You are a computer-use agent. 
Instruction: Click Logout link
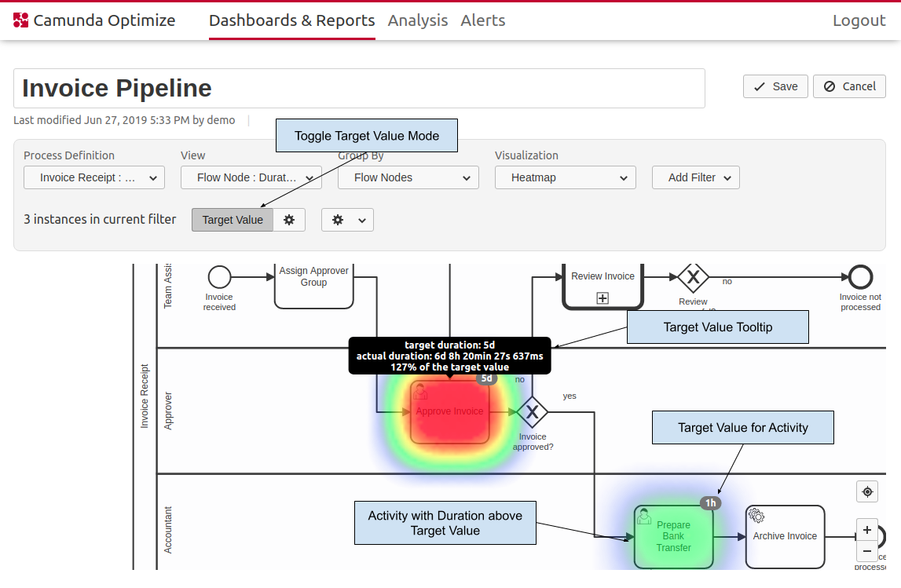tap(859, 20)
